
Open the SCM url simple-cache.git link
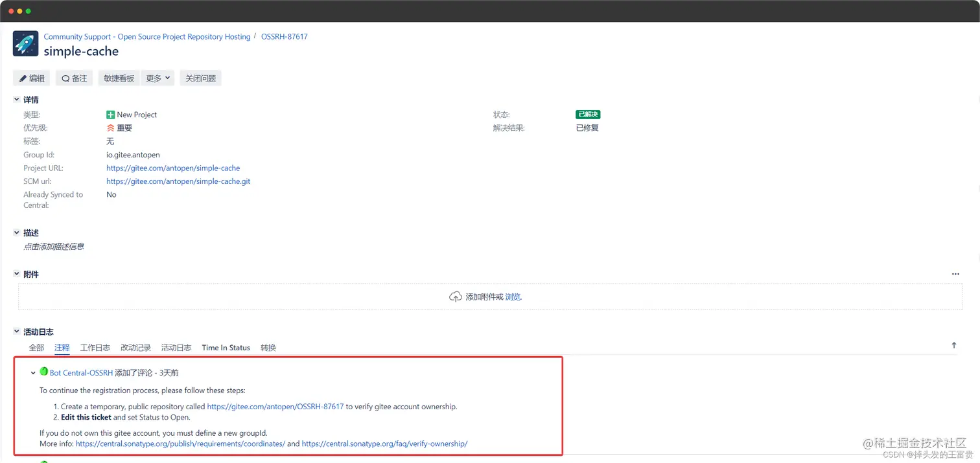pyautogui.click(x=178, y=181)
